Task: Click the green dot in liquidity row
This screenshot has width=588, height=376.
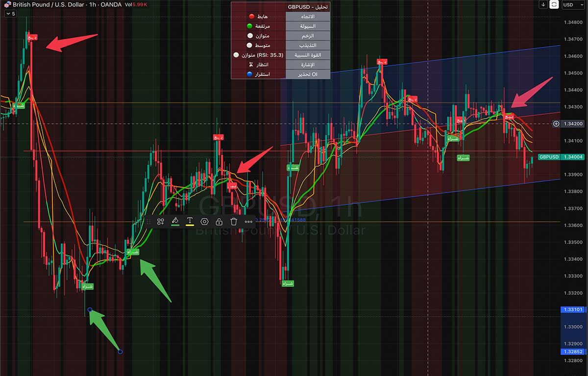Action: [x=249, y=26]
